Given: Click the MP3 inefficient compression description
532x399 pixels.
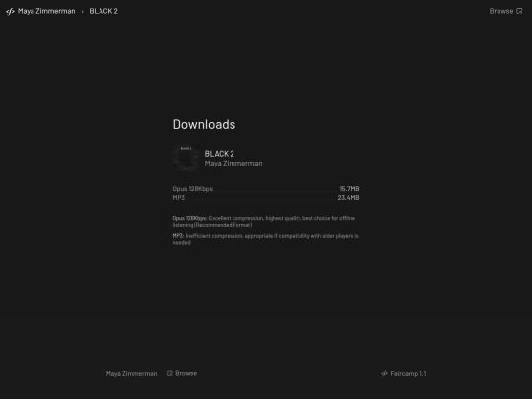Looking at the screenshot, I should [x=265, y=239].
